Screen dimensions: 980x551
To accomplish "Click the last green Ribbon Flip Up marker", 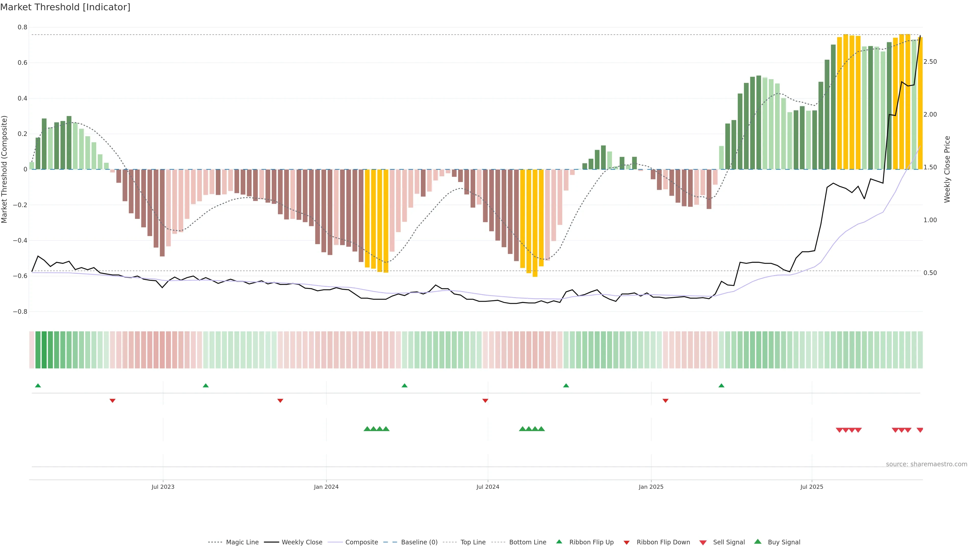I will pos(721,386).
